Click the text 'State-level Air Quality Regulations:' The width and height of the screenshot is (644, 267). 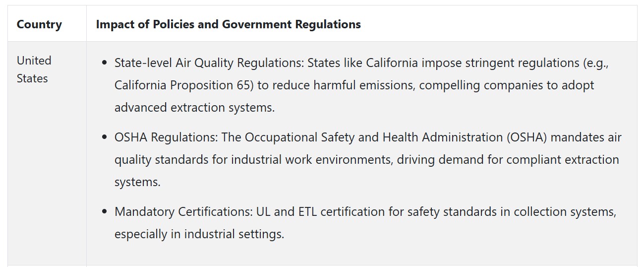point(209,63)
